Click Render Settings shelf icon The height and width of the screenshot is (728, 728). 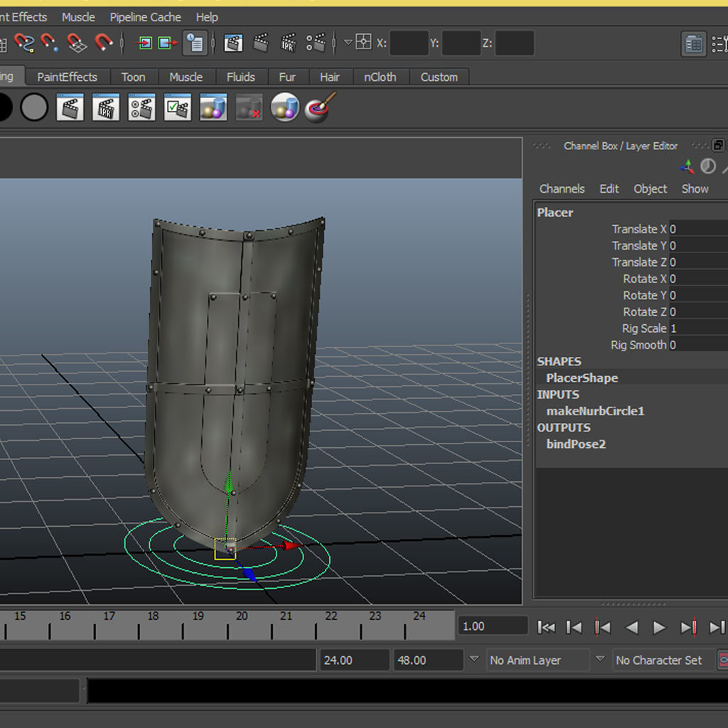click(141, 107)
